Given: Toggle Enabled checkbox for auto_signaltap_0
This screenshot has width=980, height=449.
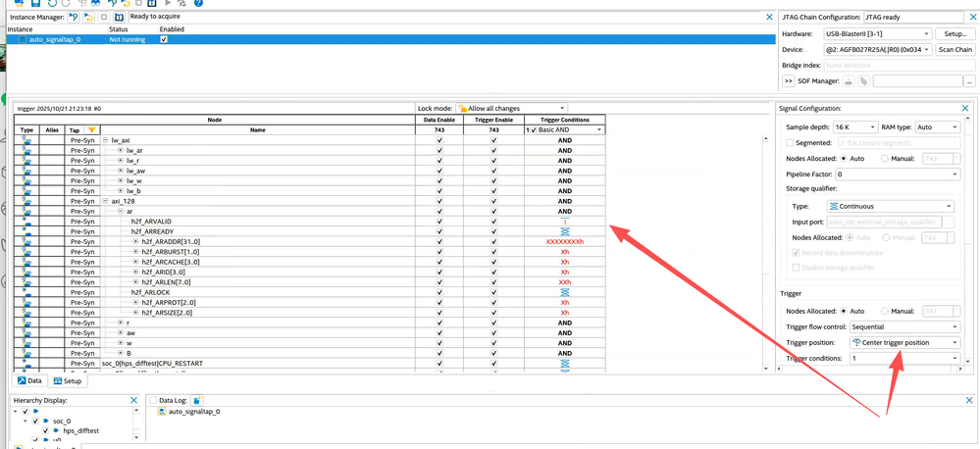Looking at the screenshot, I should (164, 39).
